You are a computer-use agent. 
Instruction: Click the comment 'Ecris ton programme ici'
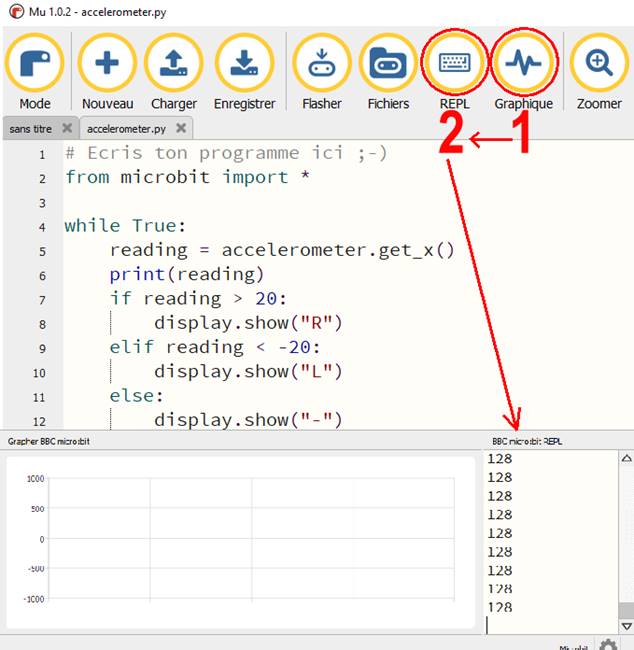[x=226, y=153]
